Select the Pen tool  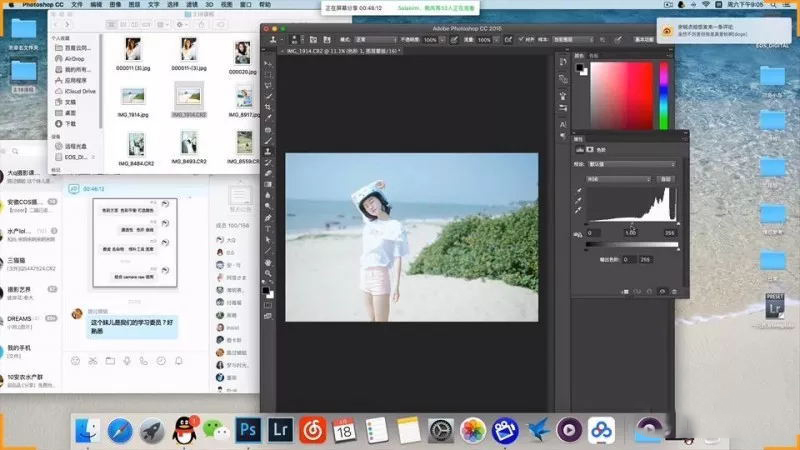(x=268, y=218)
